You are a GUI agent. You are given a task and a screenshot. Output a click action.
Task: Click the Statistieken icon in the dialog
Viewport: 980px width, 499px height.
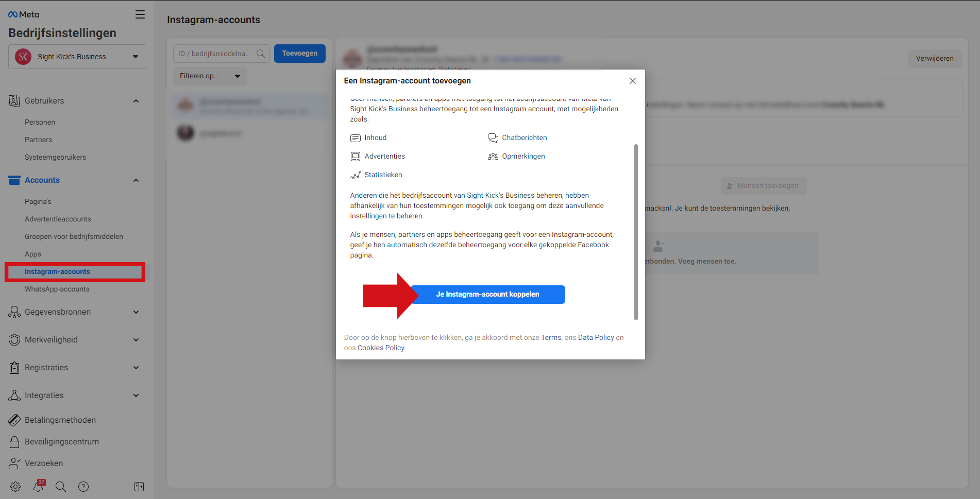[x=356, y=175]
